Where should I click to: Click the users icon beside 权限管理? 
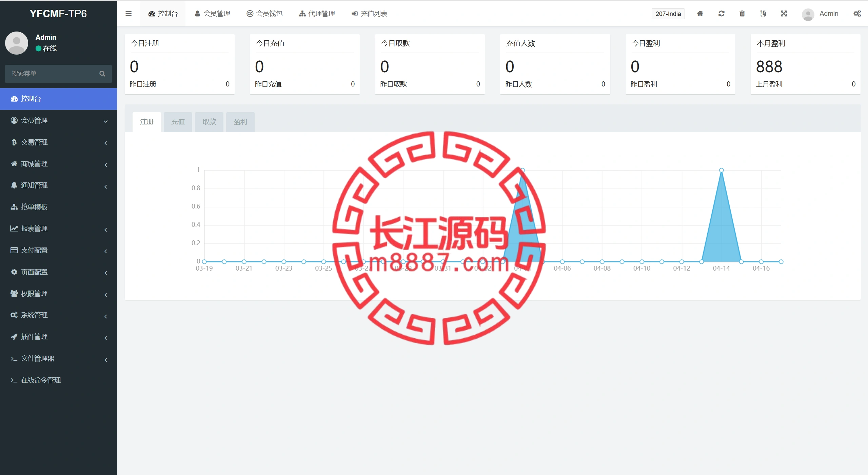pyautogui.click(x=14, y=294)
